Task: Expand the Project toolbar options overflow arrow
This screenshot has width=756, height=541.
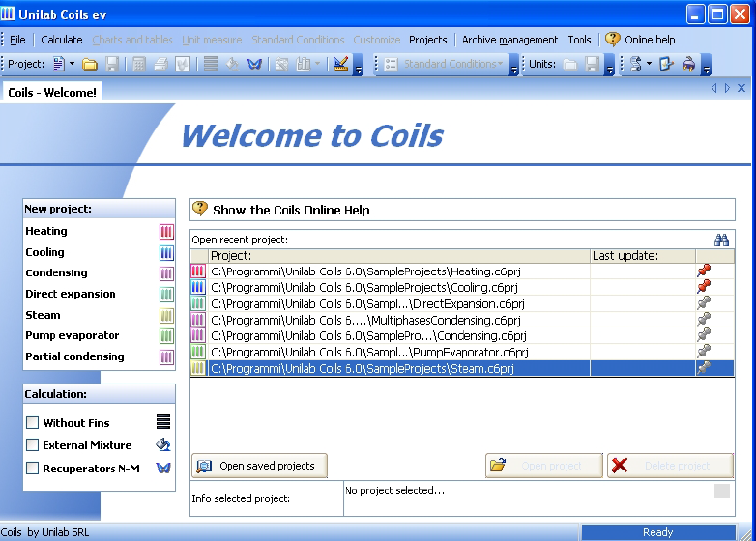Action: coord(358,68)
